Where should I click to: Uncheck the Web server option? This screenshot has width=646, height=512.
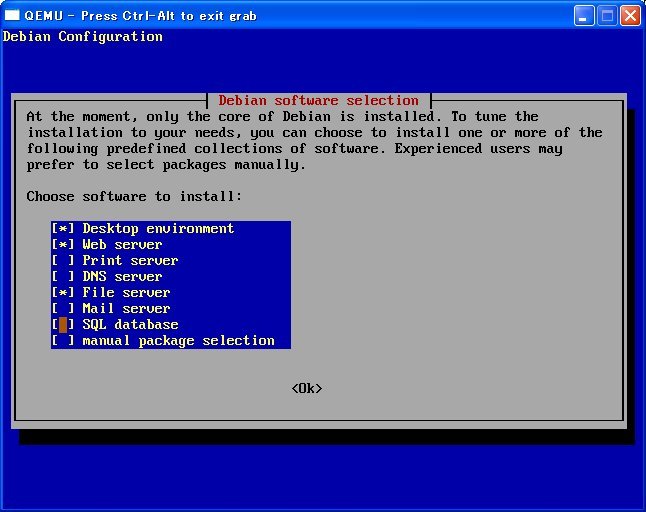(x=63, y=245)
